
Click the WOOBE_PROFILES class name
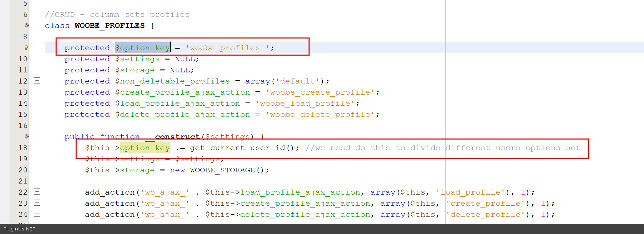(109, 25)
